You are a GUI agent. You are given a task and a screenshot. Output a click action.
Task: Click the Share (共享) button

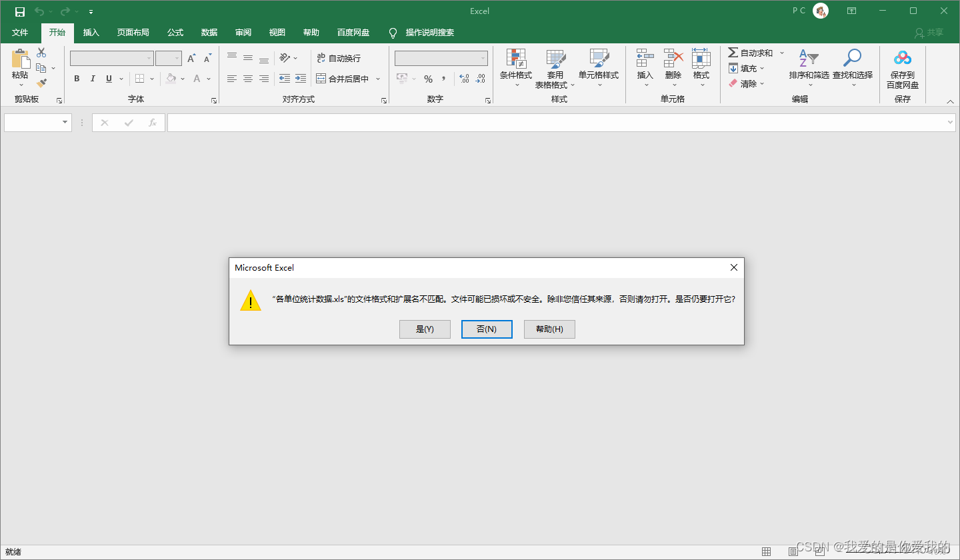[x=929, y=33]
